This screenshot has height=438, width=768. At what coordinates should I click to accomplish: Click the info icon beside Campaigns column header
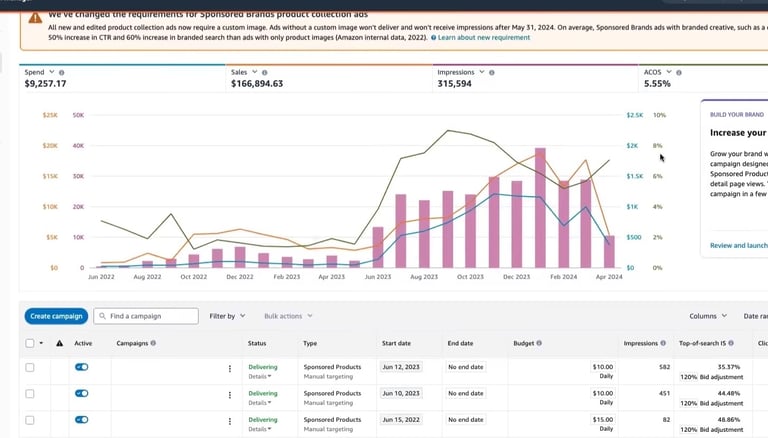153,343
